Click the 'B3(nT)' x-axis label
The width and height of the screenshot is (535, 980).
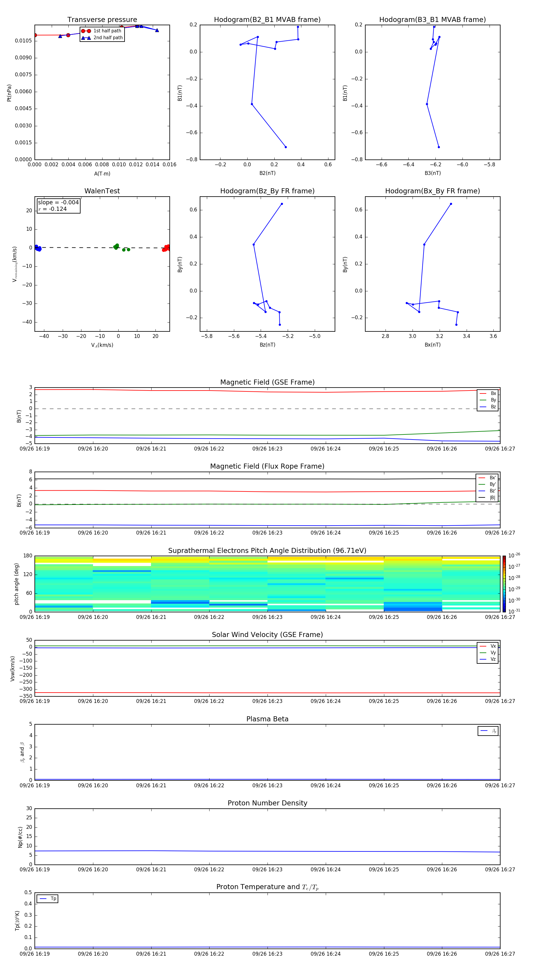click(x=432, y=173)
